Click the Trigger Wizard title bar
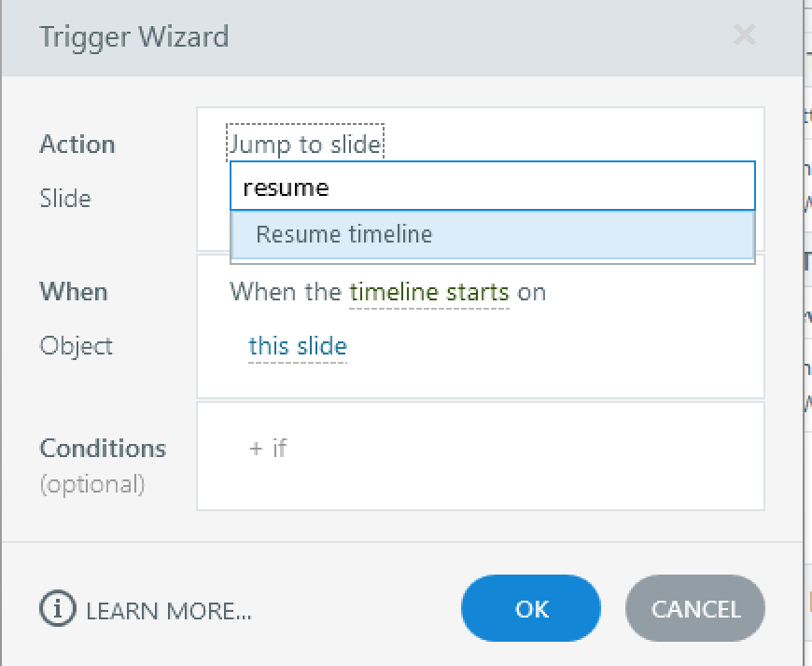Image resolution: width=812 pixels, height=666 pixels. [x=373, y=37]
